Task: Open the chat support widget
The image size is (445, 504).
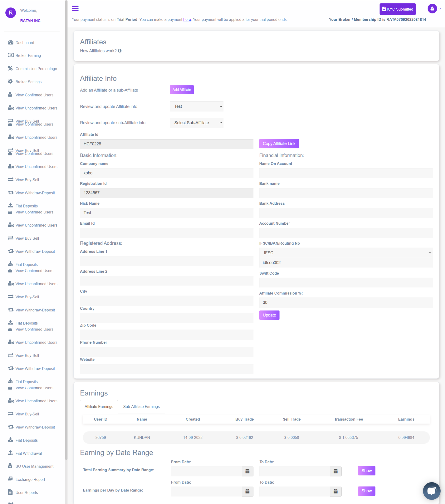Action: [x=431, y=491]
